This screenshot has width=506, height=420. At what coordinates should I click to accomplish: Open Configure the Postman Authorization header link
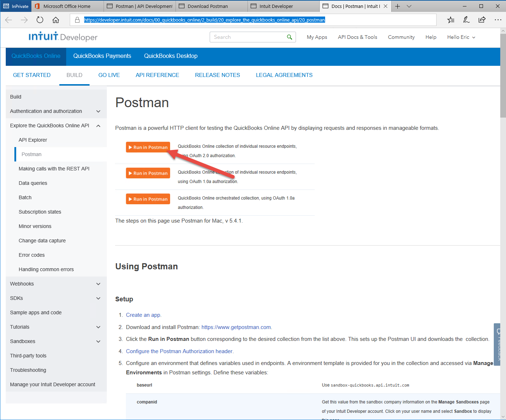tap(179, 351)
